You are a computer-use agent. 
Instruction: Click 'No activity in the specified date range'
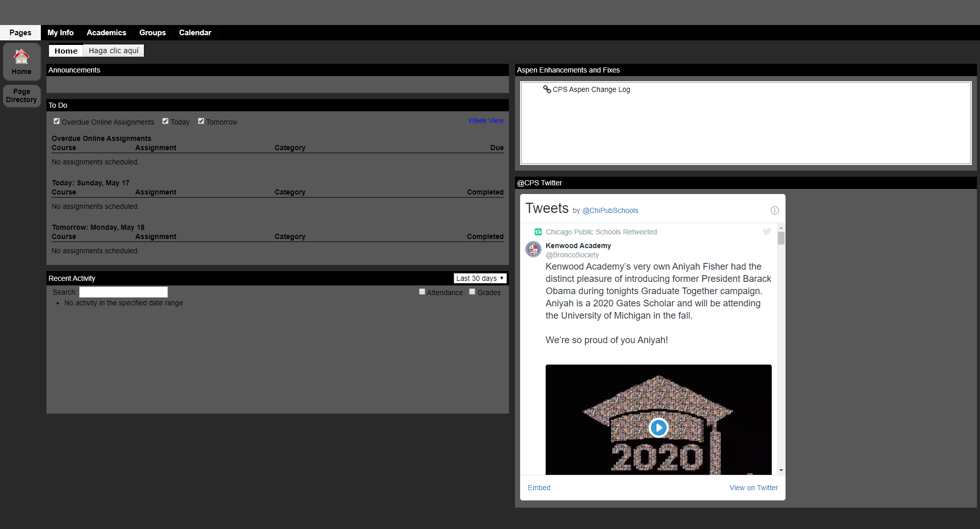[124, 303]
